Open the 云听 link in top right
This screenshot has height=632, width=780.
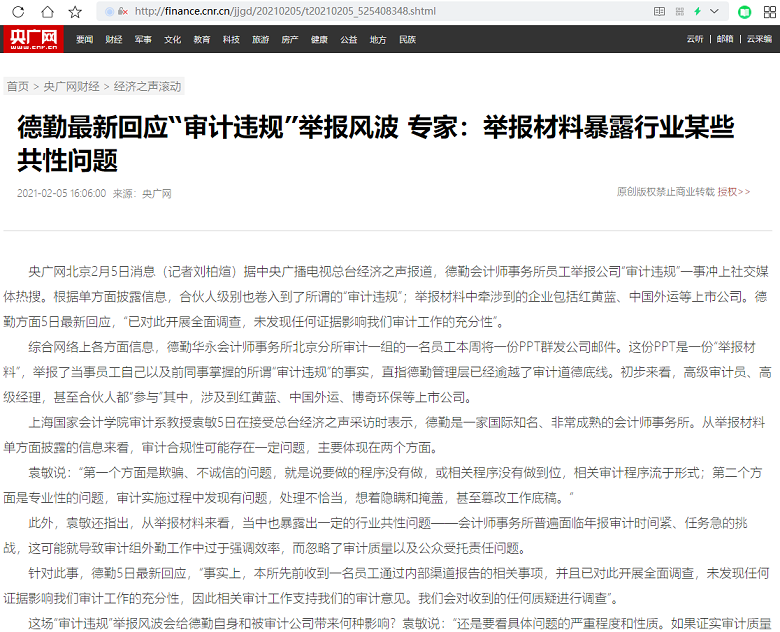[x=694, y=39]
